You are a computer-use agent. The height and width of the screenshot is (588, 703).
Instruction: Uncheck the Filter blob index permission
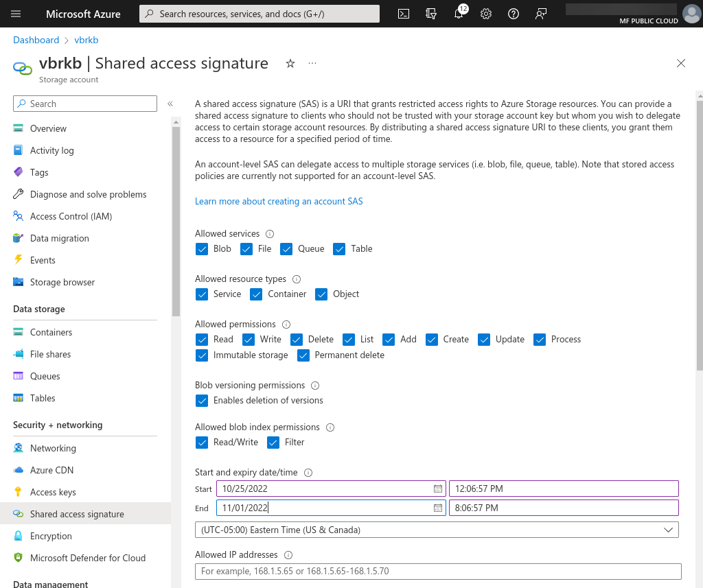[273, 443]
